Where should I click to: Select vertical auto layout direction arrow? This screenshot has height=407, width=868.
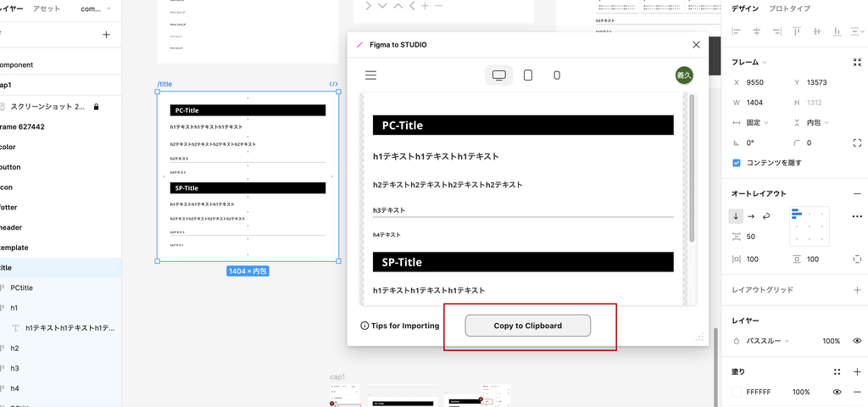coord(737,216)
